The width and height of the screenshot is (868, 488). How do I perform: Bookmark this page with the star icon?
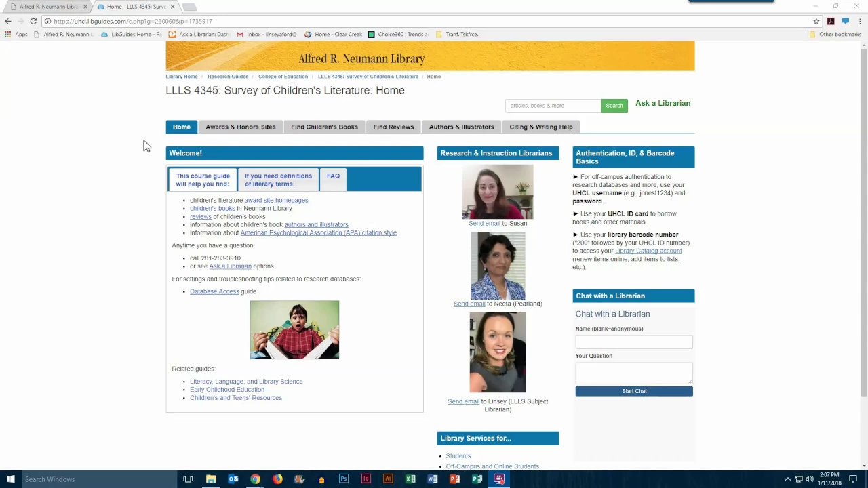816,21
